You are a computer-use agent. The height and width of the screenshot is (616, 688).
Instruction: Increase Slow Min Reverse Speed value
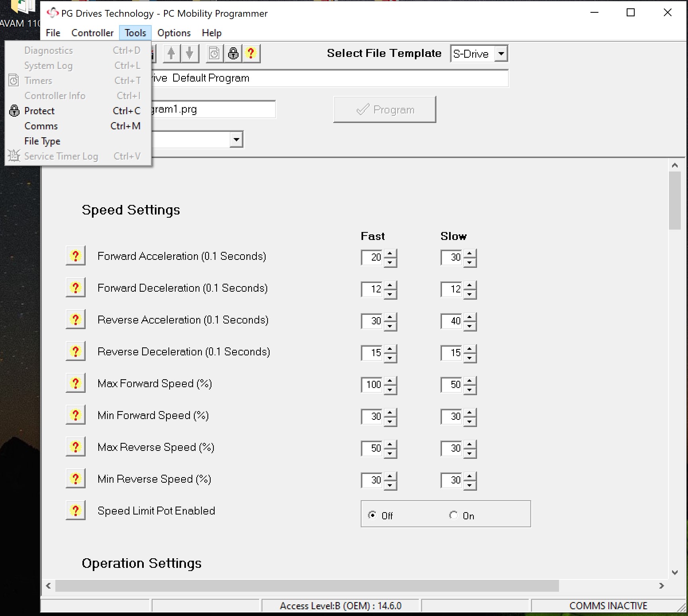pyautogui.click(x=470, y=476)
